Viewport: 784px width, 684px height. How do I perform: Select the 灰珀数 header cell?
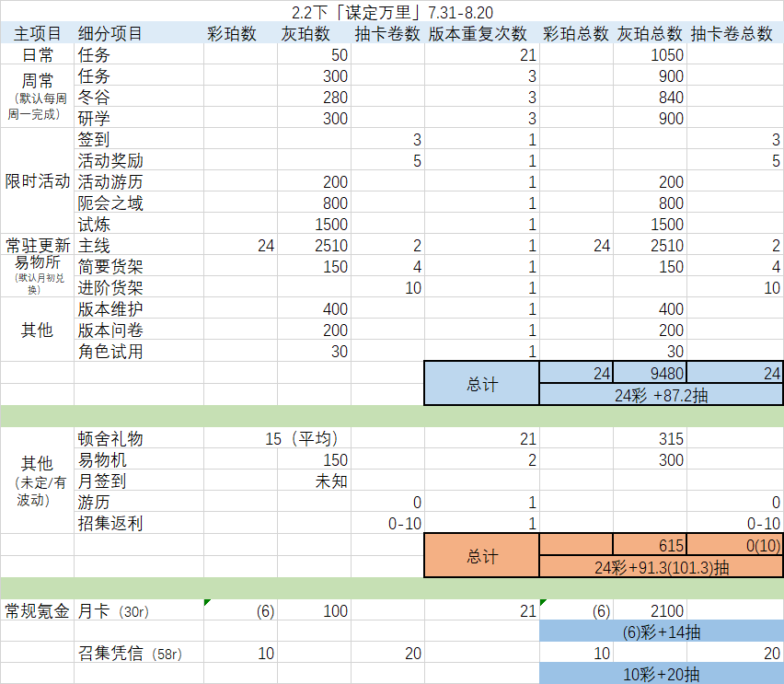click(314, 33)
